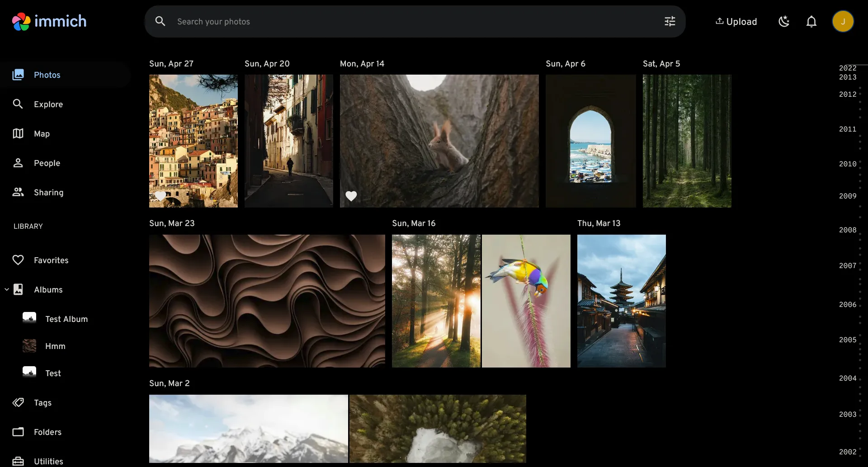
Task: Jump to 2008 on the timeline scrubber
Action: [x=847, y=230]
